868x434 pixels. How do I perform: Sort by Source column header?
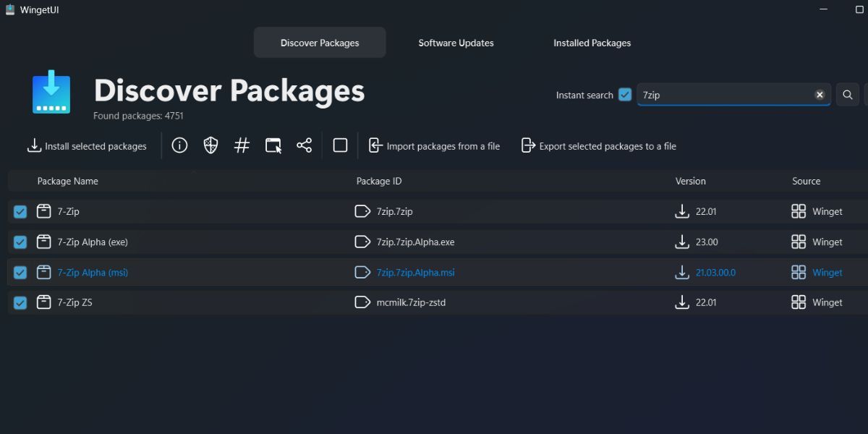click(806, 181)
